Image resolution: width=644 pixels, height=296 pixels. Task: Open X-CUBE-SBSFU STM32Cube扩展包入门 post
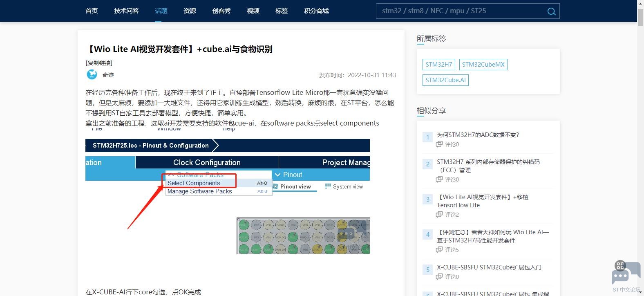[x=489, y=267]
